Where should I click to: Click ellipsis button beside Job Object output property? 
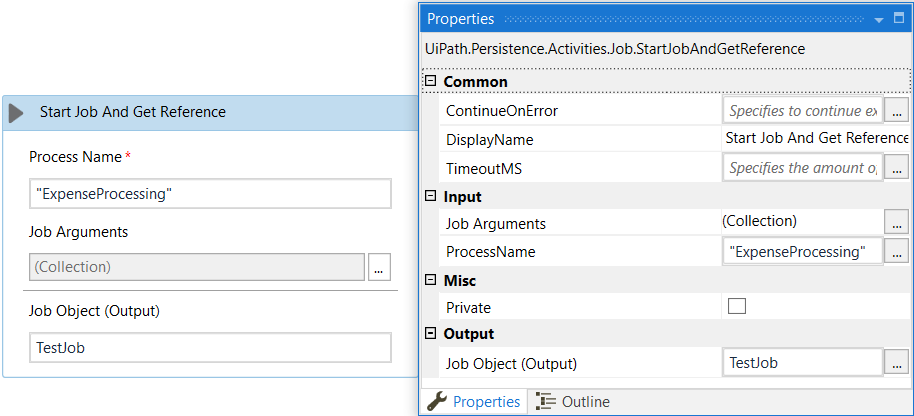pos(897,364)
